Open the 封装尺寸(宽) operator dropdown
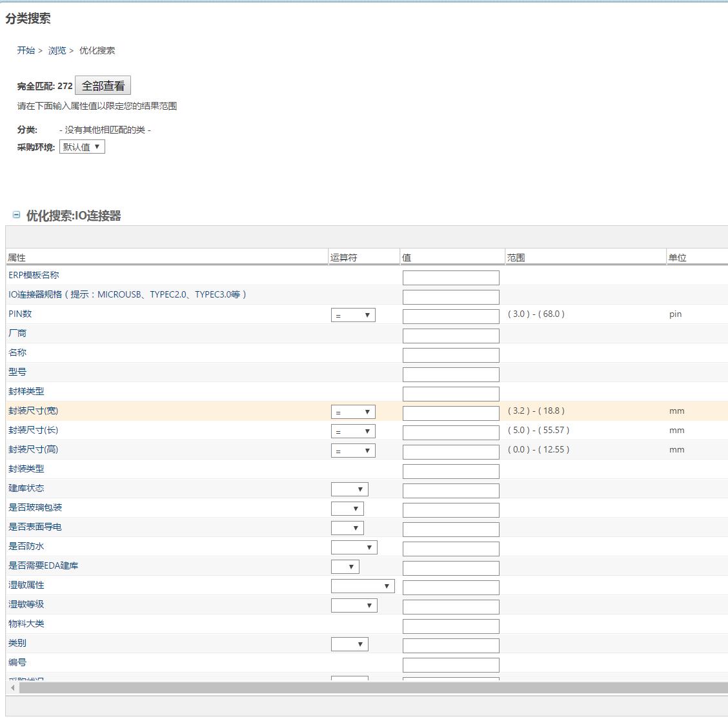Image resolution: width=728 pixels, height=721 pixels. 353,412
